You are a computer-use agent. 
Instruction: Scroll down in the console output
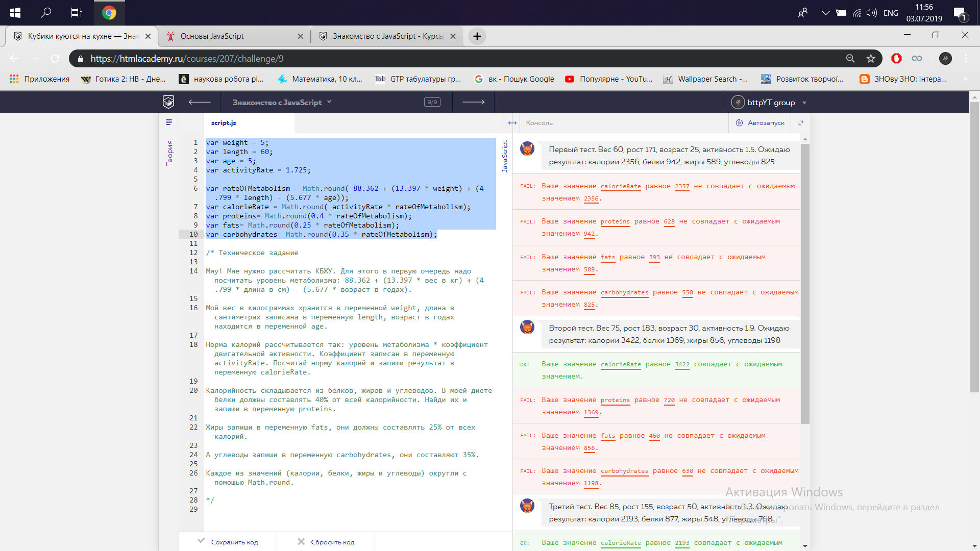(x=805, y=545)
